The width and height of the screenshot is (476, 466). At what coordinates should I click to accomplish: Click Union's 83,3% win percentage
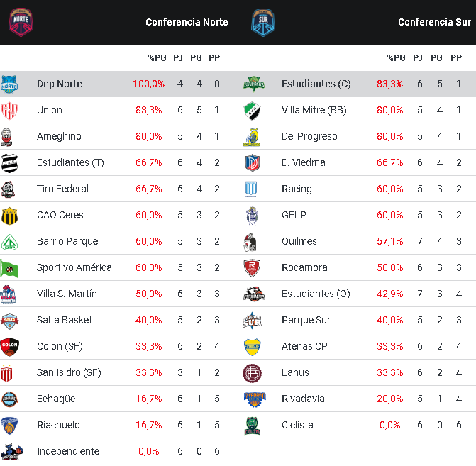point(148,110)
